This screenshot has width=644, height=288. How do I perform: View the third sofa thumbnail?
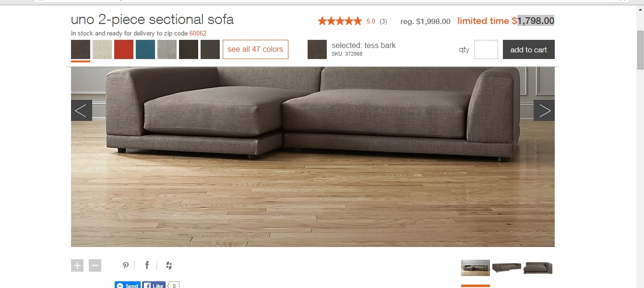tap(538, 267)
